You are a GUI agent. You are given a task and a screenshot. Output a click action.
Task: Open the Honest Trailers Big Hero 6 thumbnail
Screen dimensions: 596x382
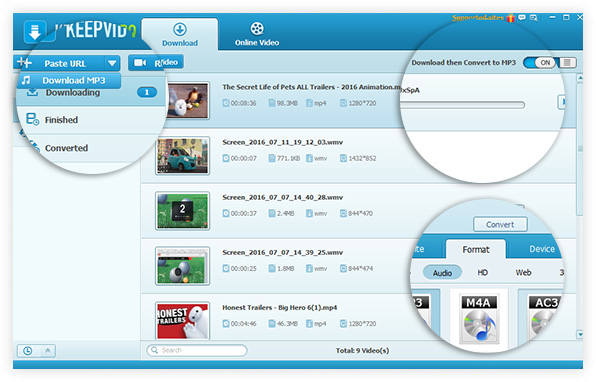[x=183, y=320]
